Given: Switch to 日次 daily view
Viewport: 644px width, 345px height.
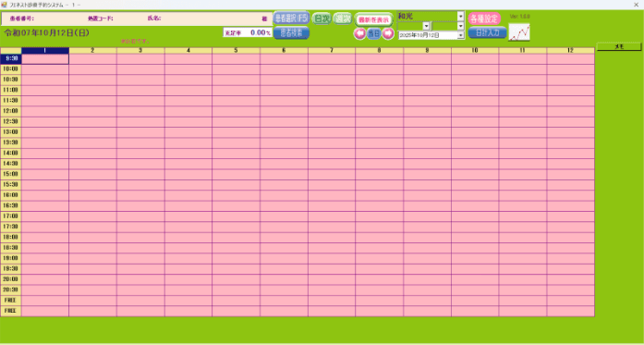Looking at the screenshot, I should pyautogui.click(x=322, y=18).
